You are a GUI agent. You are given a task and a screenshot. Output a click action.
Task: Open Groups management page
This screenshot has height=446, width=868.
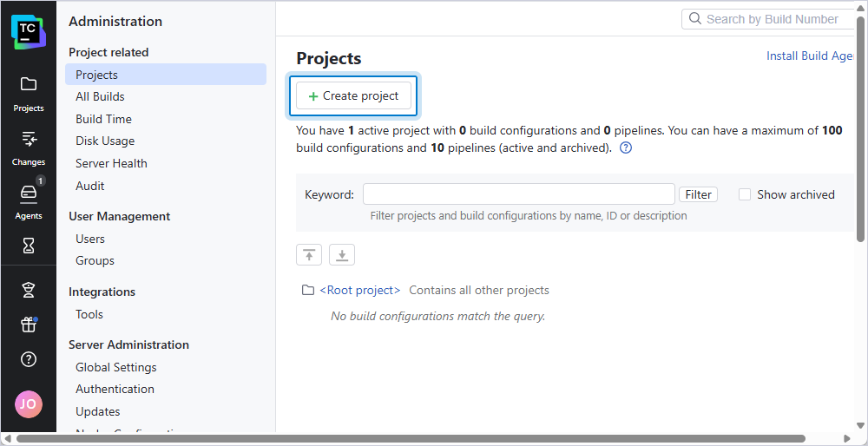click(x=95, y=260)
